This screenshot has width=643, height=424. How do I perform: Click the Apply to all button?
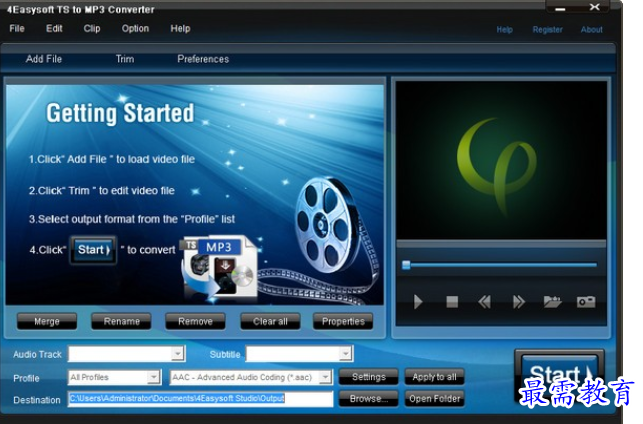[434, 377]
